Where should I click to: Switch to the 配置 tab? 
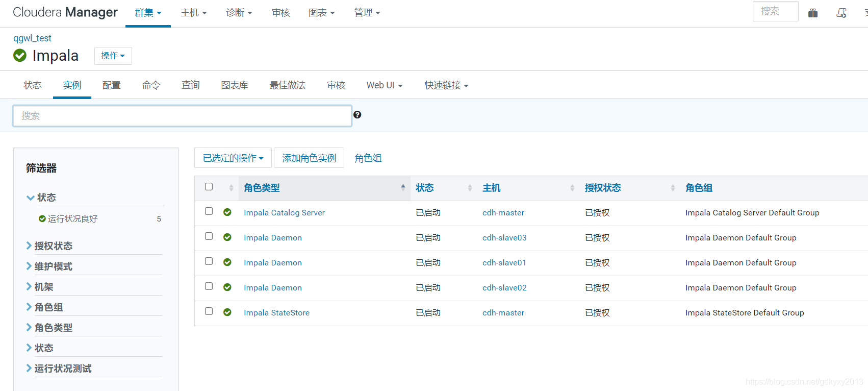[112, 85]
